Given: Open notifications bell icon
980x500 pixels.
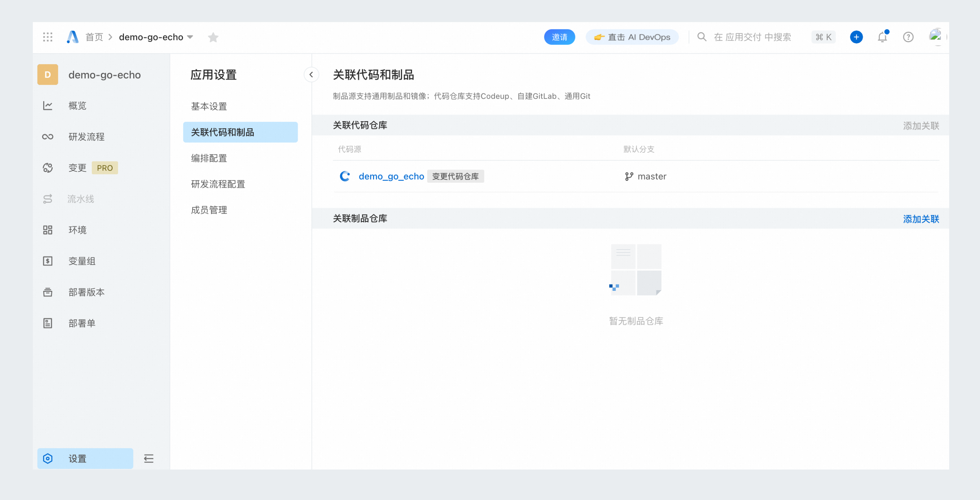Looking at the screenshot, I should (x=883, y=37).
